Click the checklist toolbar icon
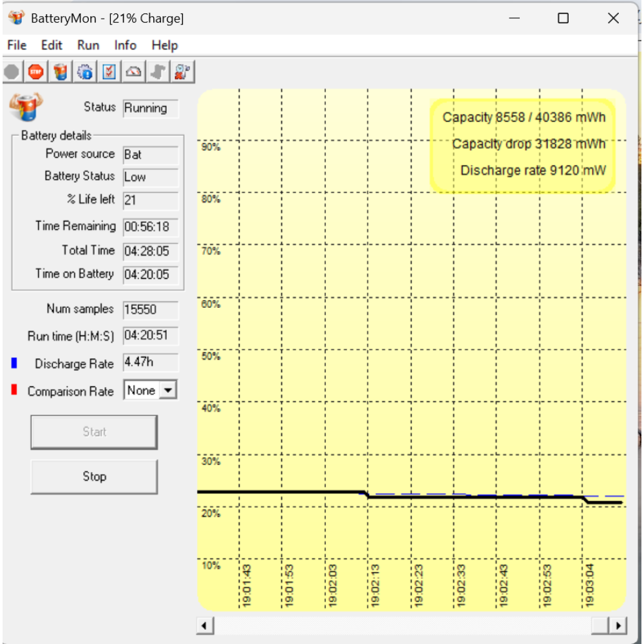 coord(109,71)
